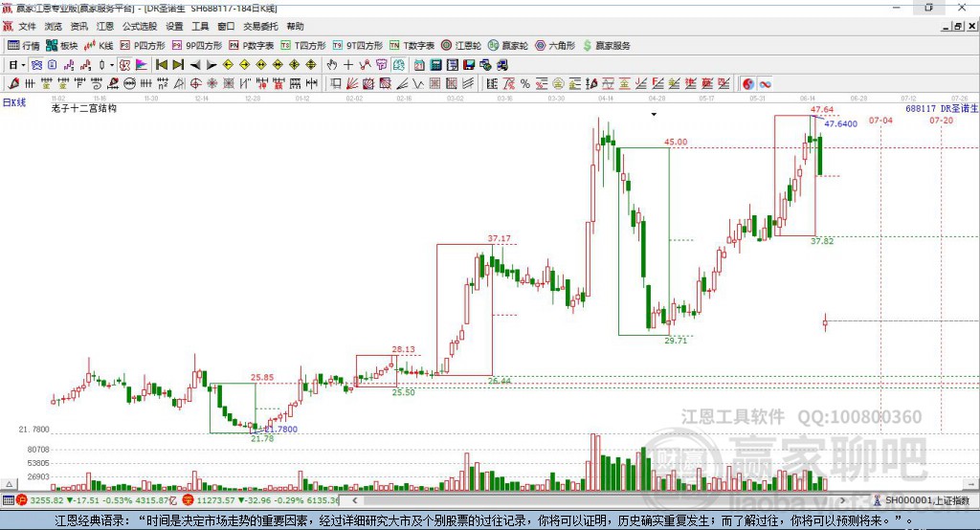
Task: Select the crosshair cursor tool
Action: tap(348, 65)
